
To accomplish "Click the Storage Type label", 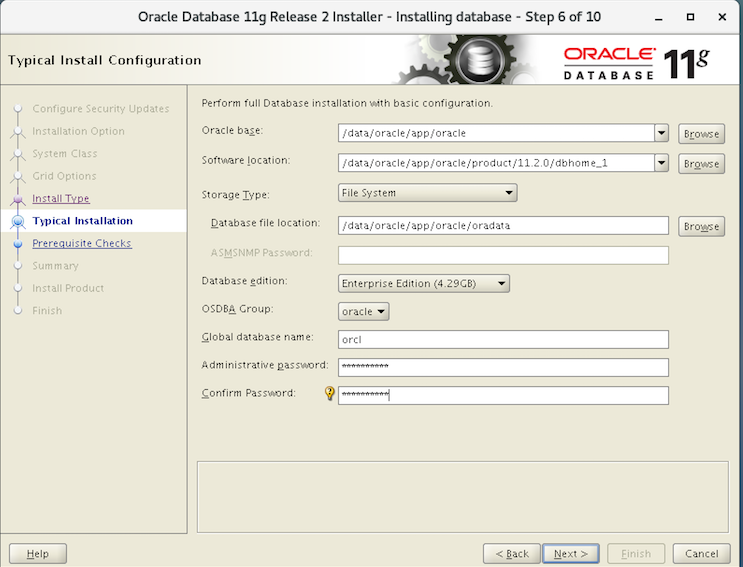I will click(x=236, y=195).
